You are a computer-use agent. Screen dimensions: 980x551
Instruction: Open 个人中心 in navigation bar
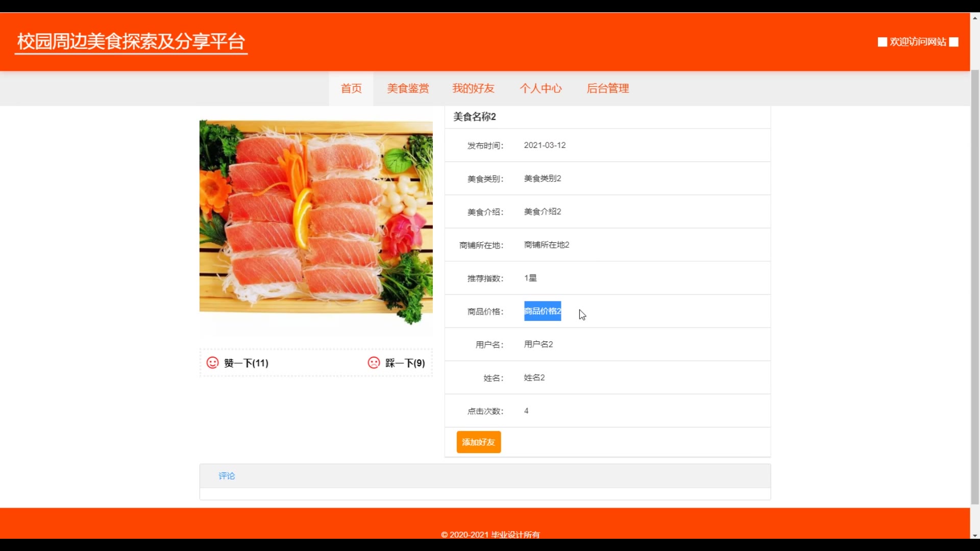(x=541, y=89)
